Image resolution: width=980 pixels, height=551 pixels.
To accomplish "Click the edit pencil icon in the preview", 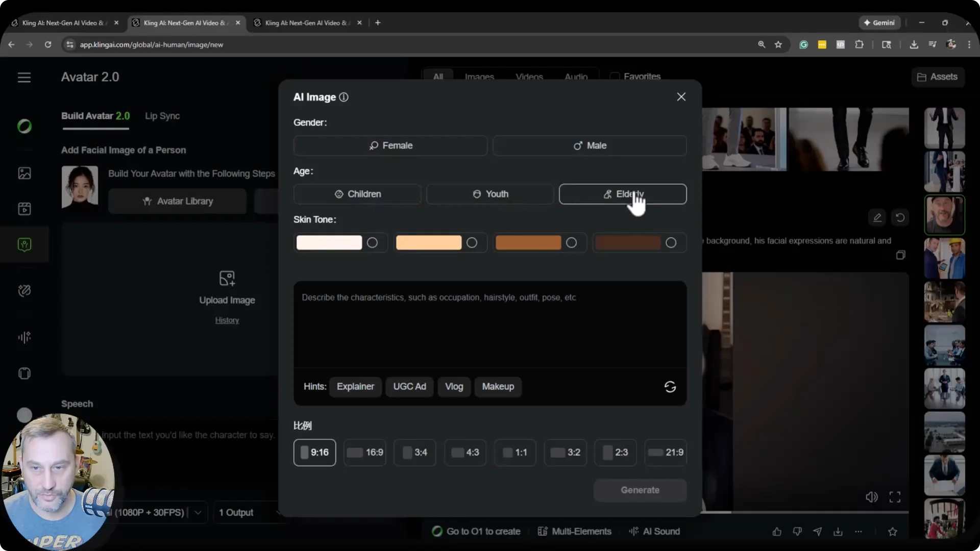I will [877, 218].
